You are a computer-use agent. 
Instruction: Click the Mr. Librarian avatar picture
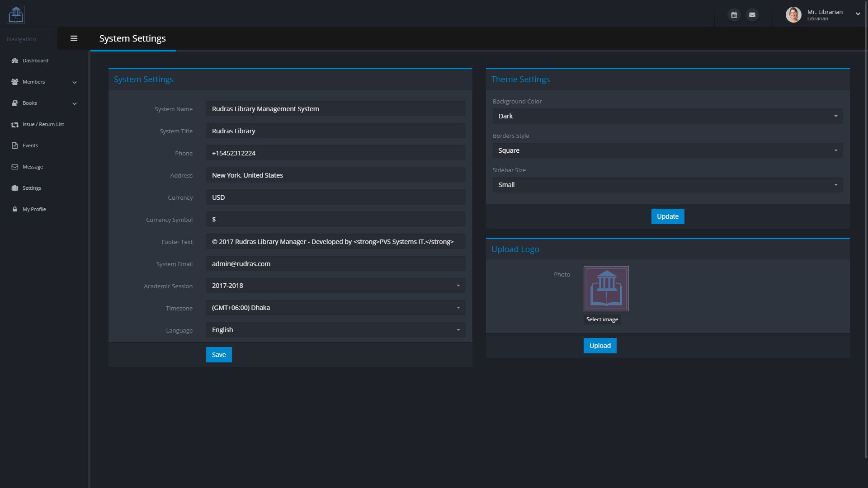(793, 15)
